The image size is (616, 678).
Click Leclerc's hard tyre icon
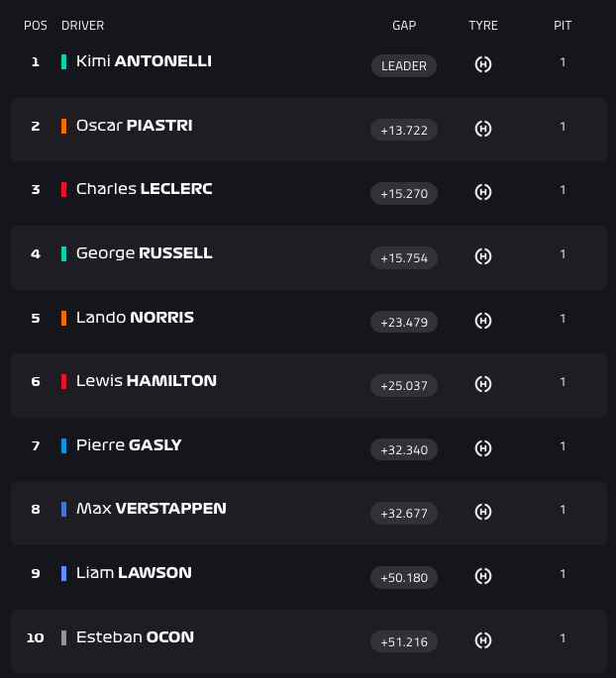(x=482, y=192)
